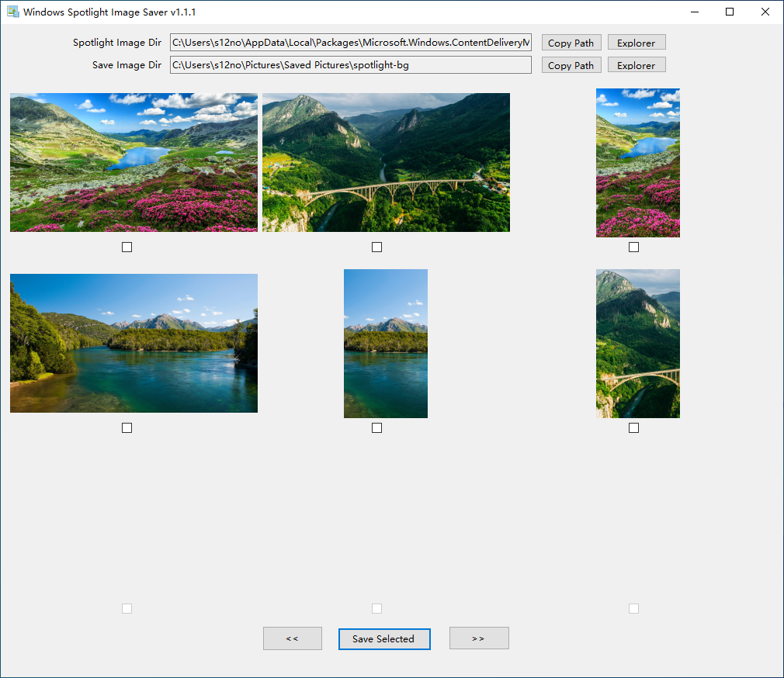
Task: Open the pink flowers lake landscape thumbnail
Action: pyautogui.click(x=134, y=162)
